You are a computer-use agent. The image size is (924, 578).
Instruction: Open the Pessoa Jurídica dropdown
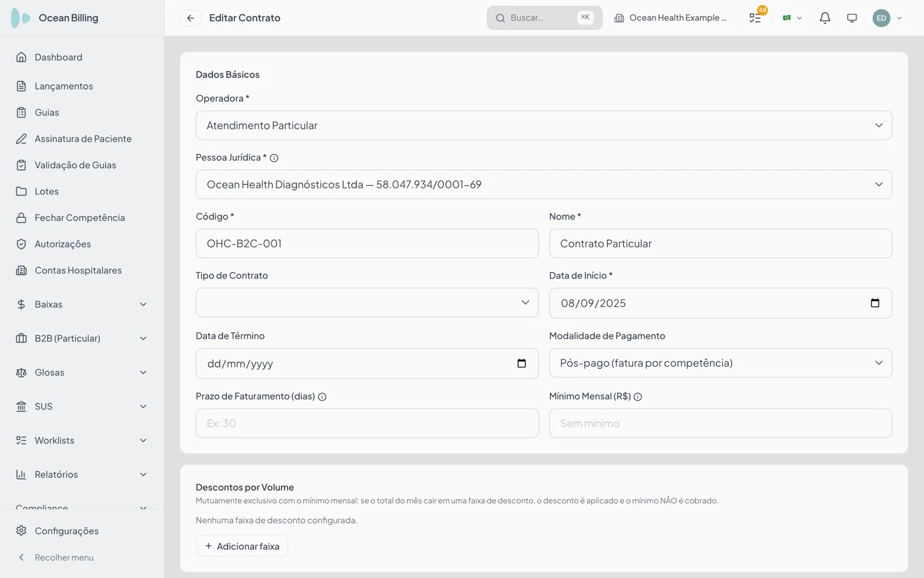click(543, 184)
